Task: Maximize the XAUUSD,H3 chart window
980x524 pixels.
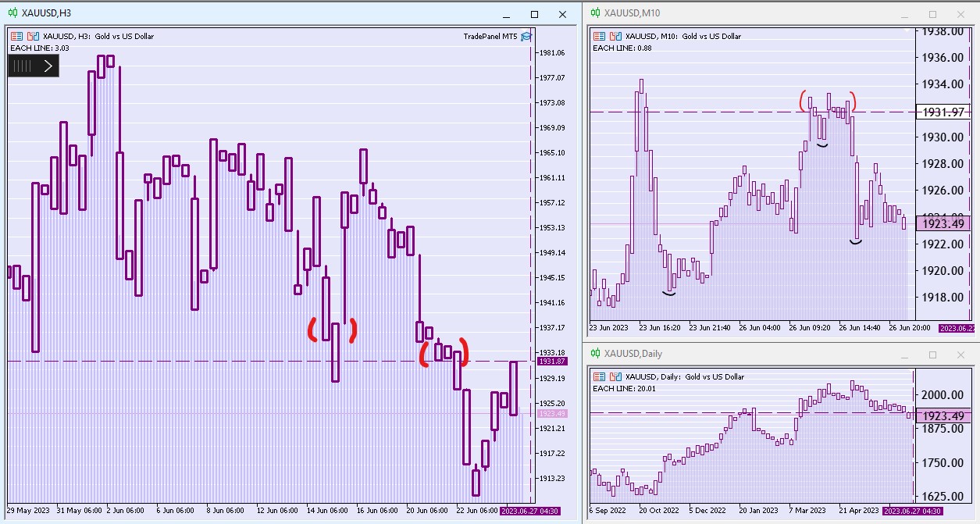Action: tap(534, 14)
